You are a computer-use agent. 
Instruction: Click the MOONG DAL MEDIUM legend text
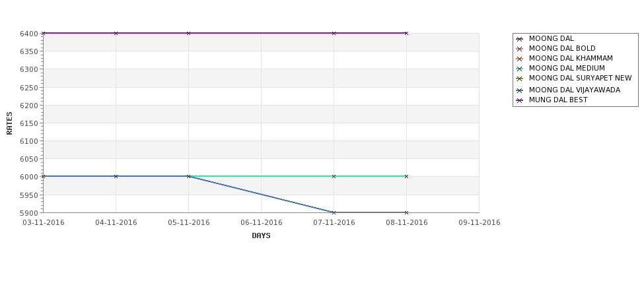tap(567, 68)
